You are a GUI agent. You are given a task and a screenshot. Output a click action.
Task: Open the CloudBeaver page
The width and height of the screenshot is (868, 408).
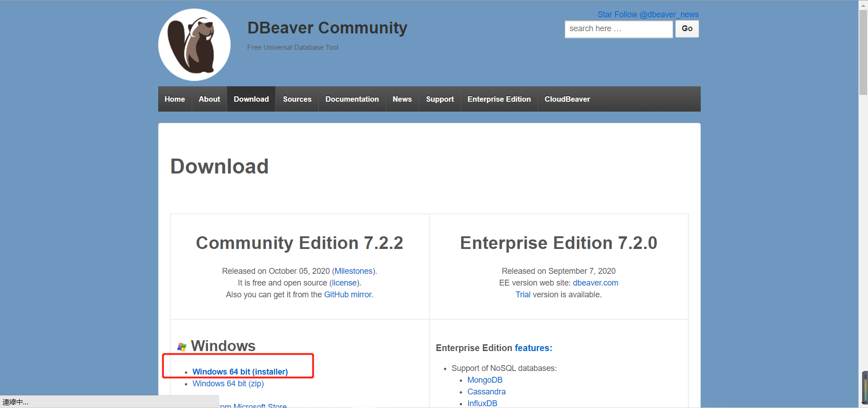point(567,99)
